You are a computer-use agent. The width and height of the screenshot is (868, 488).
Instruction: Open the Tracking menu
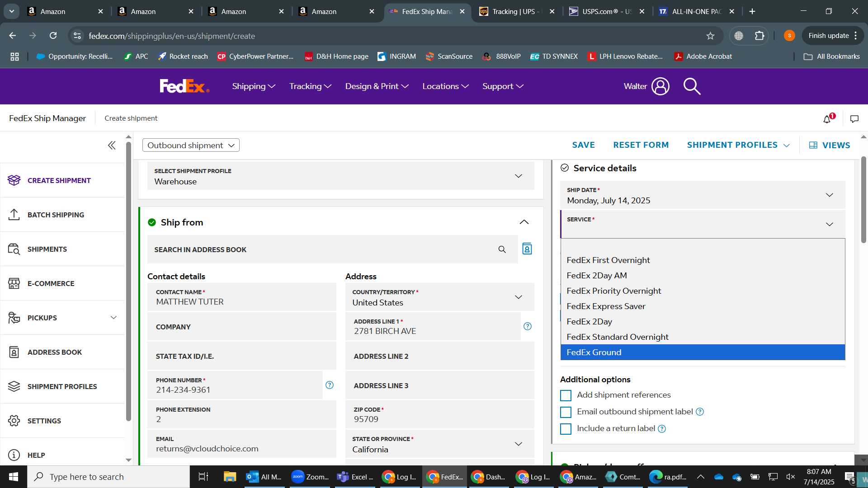(x=310, y=86)
